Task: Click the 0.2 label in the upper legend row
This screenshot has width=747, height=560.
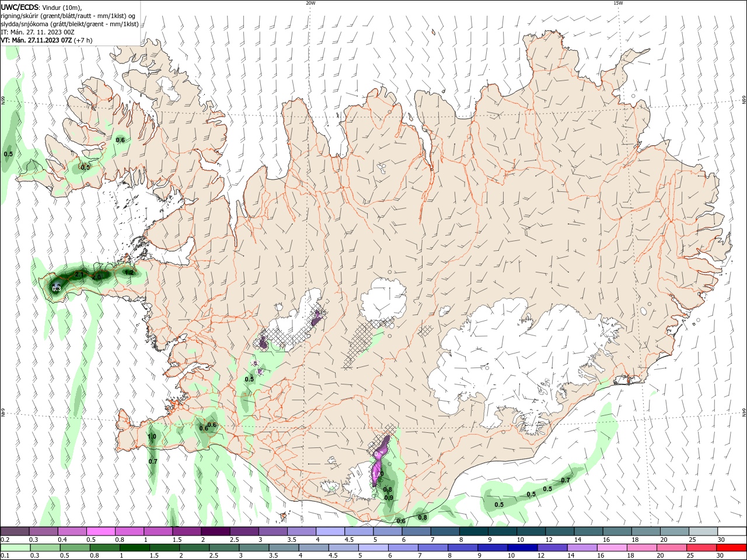Action: (x=5, y=540)
